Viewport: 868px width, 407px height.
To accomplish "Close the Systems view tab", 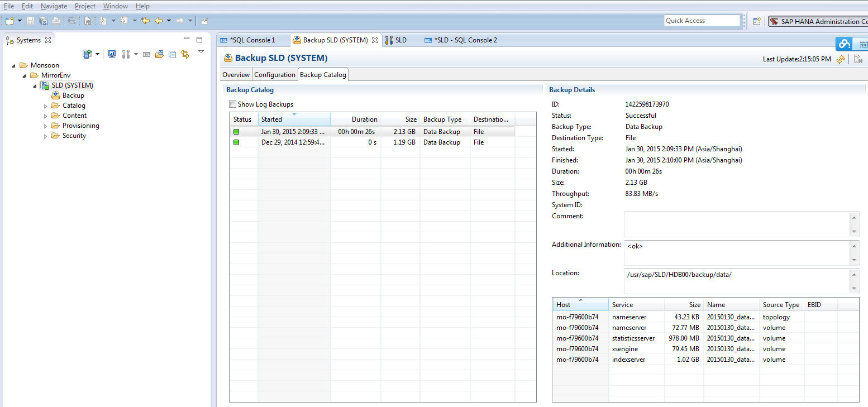I will coord(48,40).
